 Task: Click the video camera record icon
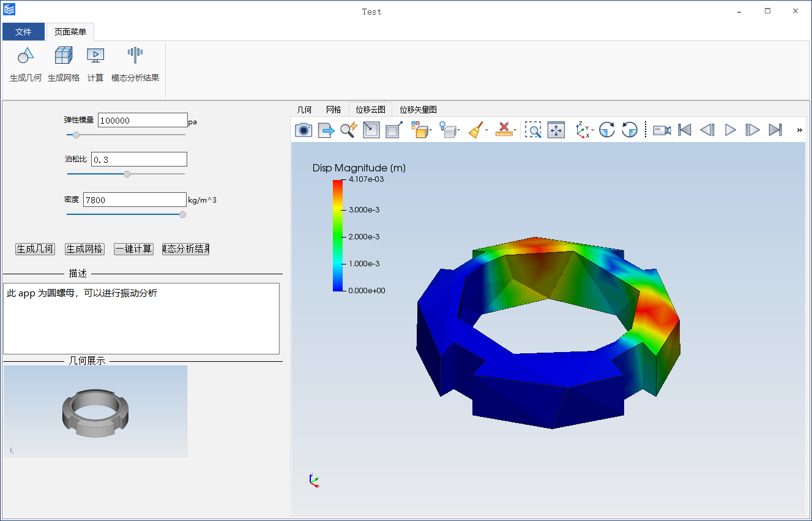(x=662, y=130)
